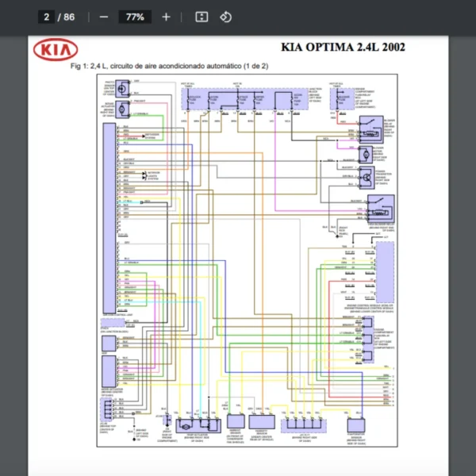Image resolution: width=476 pixels, height=476 pixels.
Task: Click the red KIA logo
Action: 56,52
